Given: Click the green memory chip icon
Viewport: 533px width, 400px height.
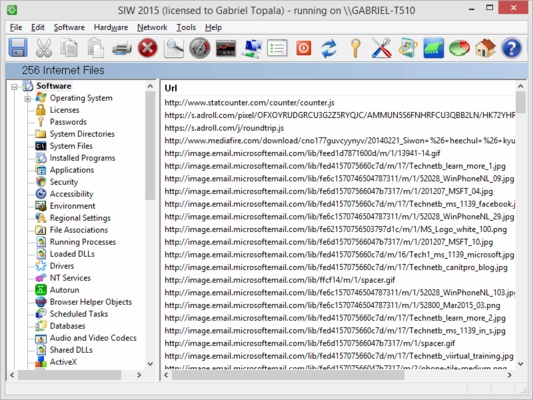Looking at the screenshot, I should (433, 48).
